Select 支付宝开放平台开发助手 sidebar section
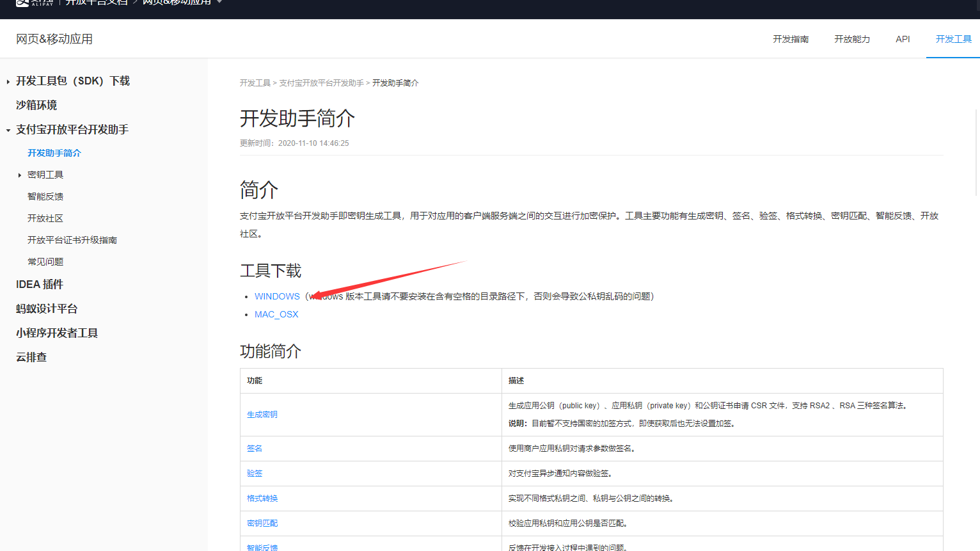Viewport: 980px width, 551px height. pyautogui.click(x=72, y=129)
